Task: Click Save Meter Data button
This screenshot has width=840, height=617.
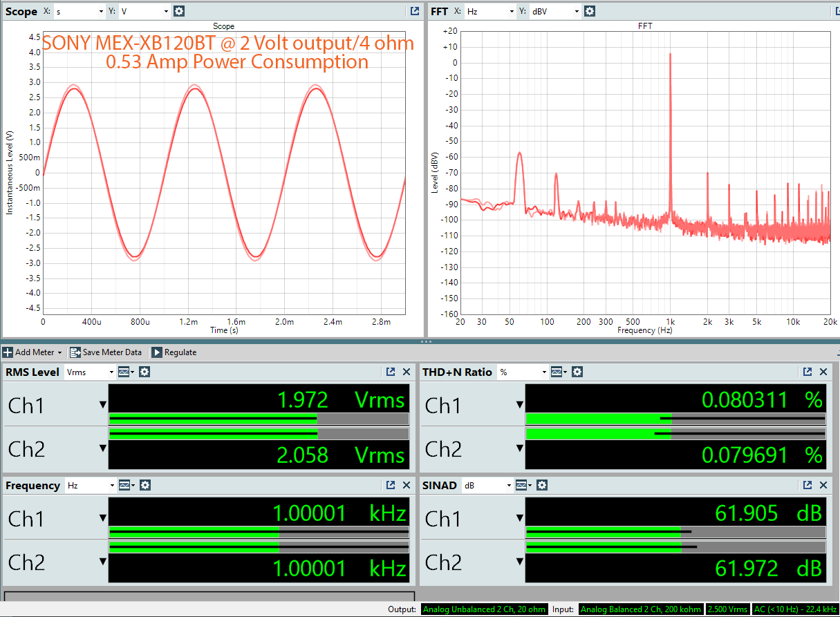Action: click(105, 352)
